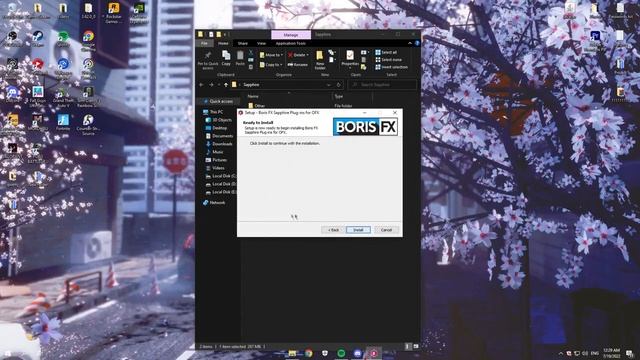
Task: Open Pictures in navigation pane
Action: click(216, 160)
